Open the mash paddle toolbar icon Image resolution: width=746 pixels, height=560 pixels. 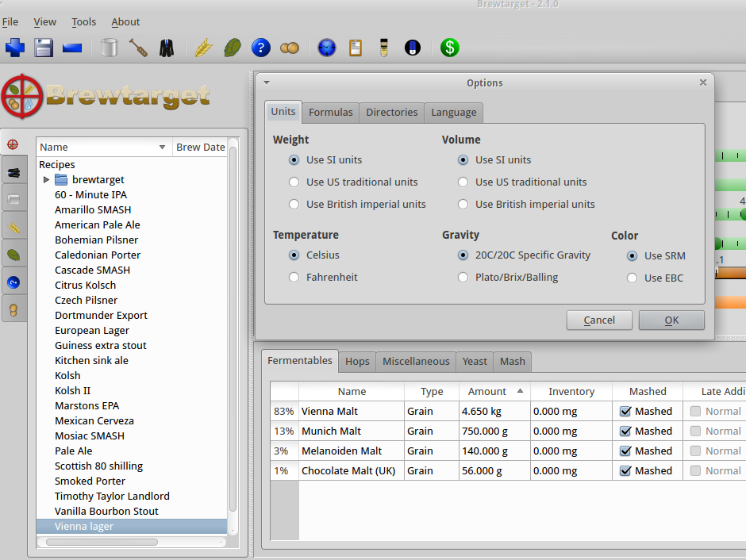click(x=138, y=48)
